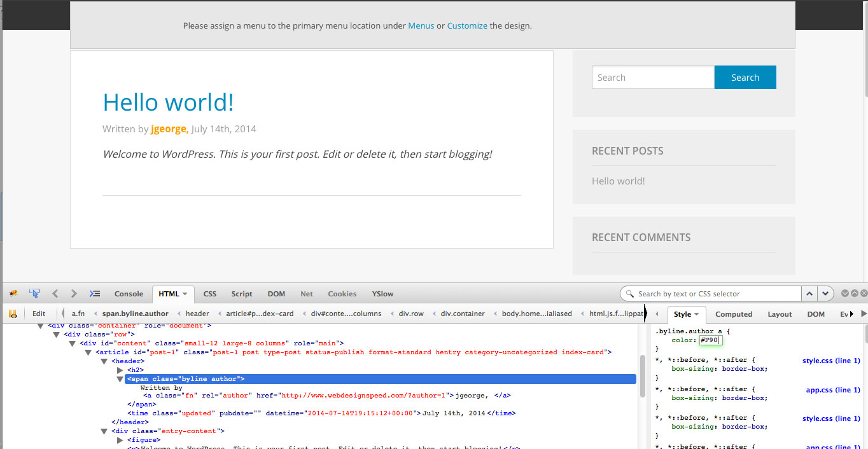Open the DOM side panel tab
This screenshot has height=449, width=868.
click(x=816, y=314)
